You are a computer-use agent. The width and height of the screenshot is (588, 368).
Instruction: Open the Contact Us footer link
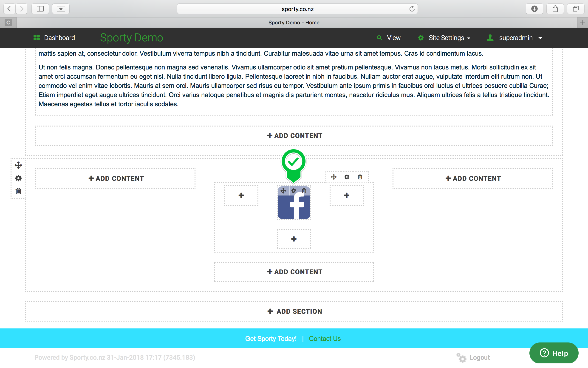325,339
